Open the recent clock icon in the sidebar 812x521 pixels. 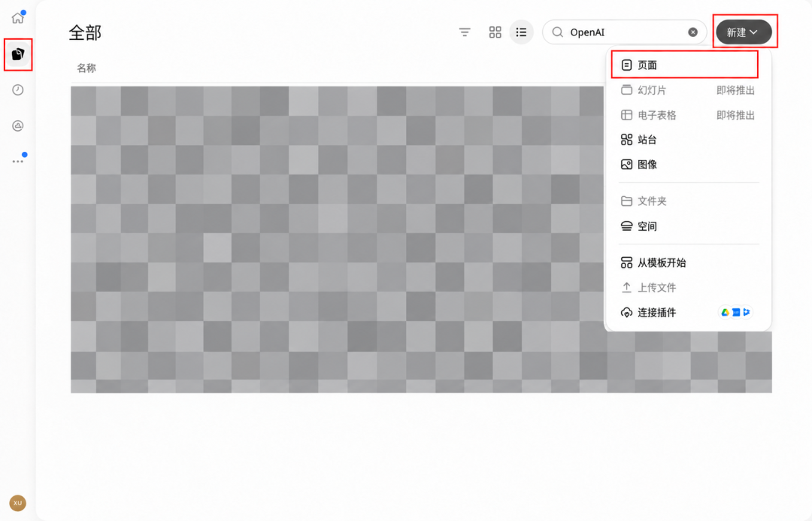click(17, 89)
